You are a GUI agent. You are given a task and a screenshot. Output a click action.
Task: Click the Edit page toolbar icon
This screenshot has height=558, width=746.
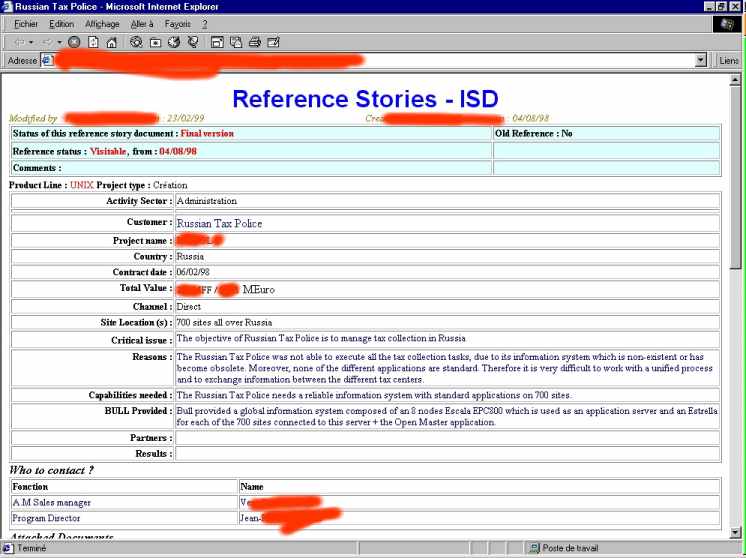click(274, 42)
